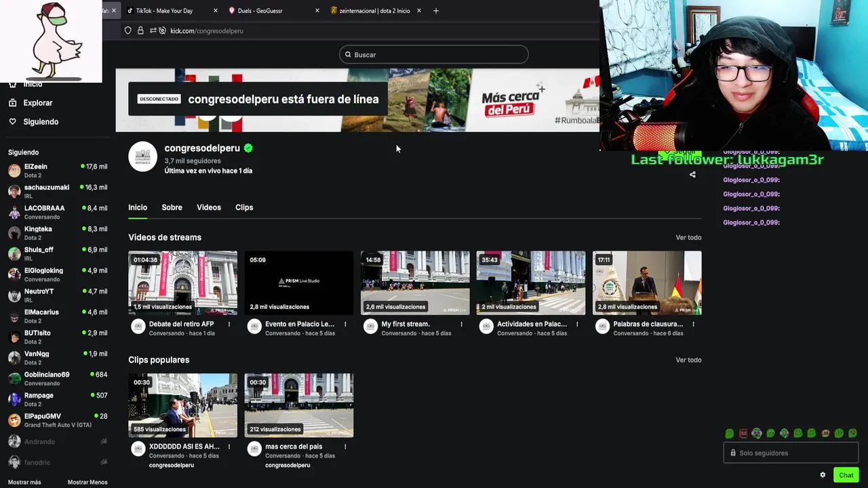Click ElZeein avatar in Siguiendo list
Image resolution: width=868 pixels, height=488 pixels.
click(14, 171)
